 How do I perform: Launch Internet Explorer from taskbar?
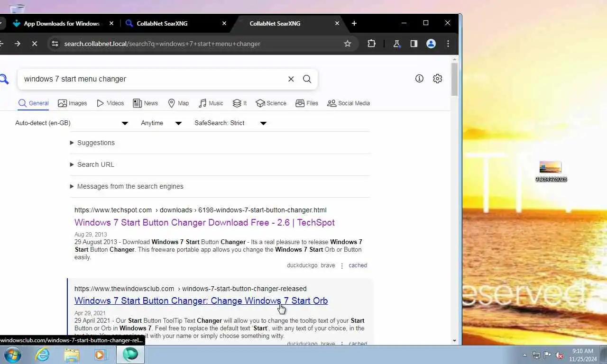(42, 355)
